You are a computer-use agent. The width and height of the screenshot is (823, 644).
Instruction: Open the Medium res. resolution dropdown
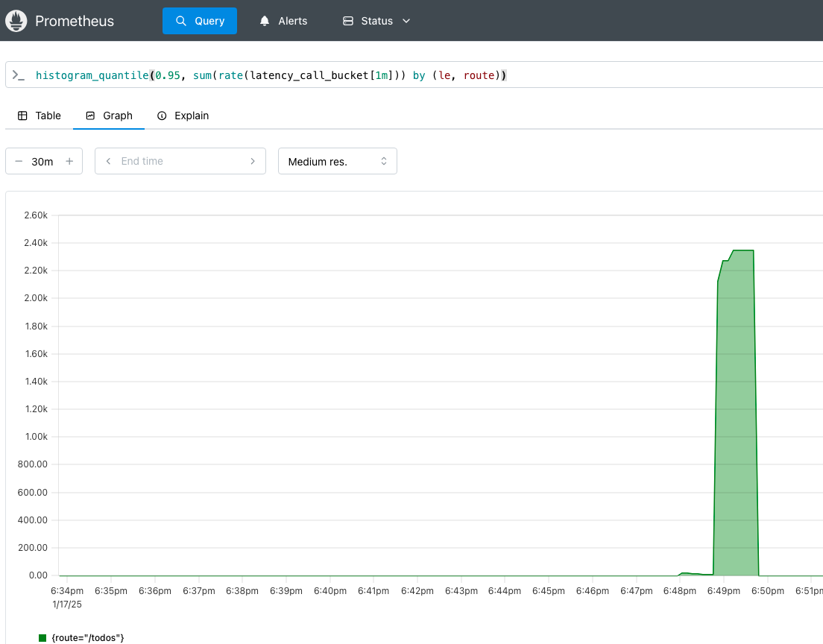(x=337, y=161)
